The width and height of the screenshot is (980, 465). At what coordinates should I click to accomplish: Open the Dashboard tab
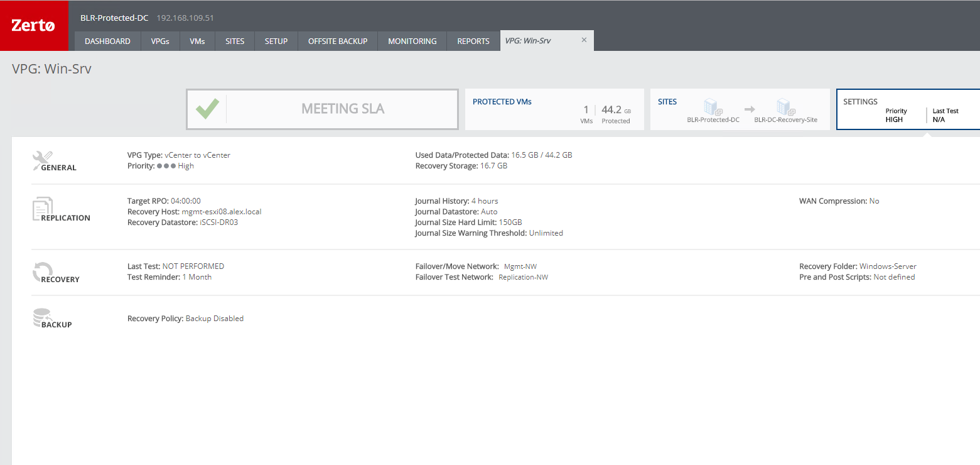tap(107, 41)
